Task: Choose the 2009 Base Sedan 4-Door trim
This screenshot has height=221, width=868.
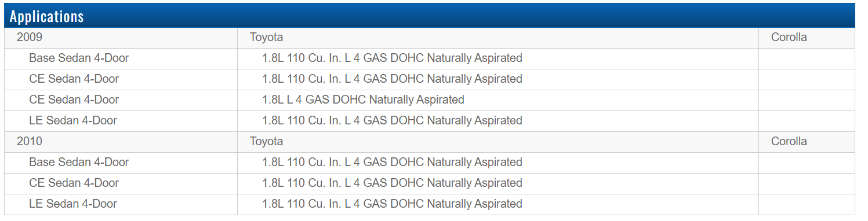Action: pos(79,58)
